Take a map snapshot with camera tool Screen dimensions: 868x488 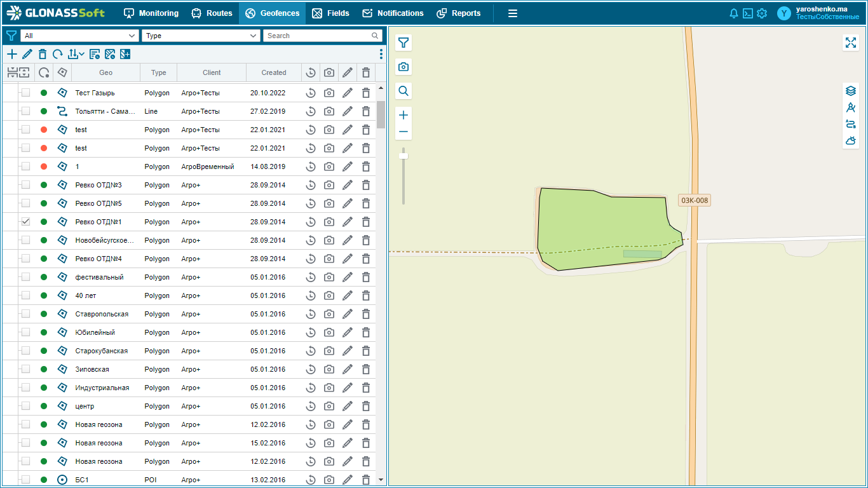(x=403, y=67)
